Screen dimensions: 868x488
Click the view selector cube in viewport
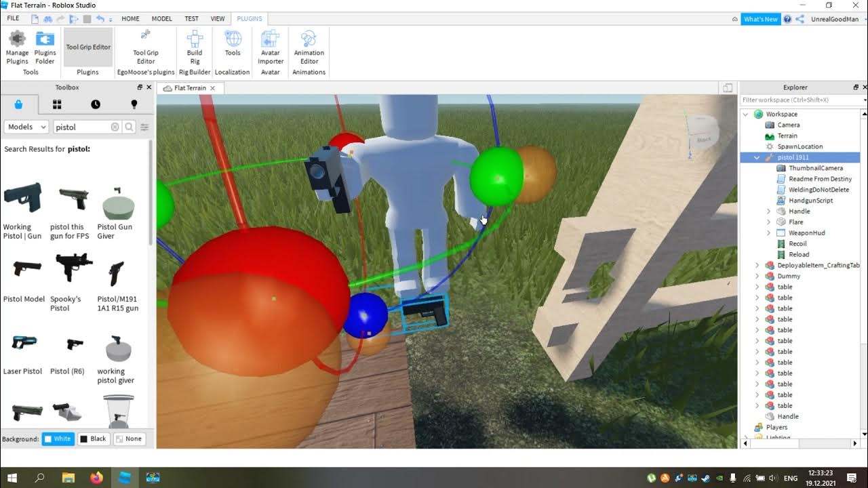pos(703,134)
